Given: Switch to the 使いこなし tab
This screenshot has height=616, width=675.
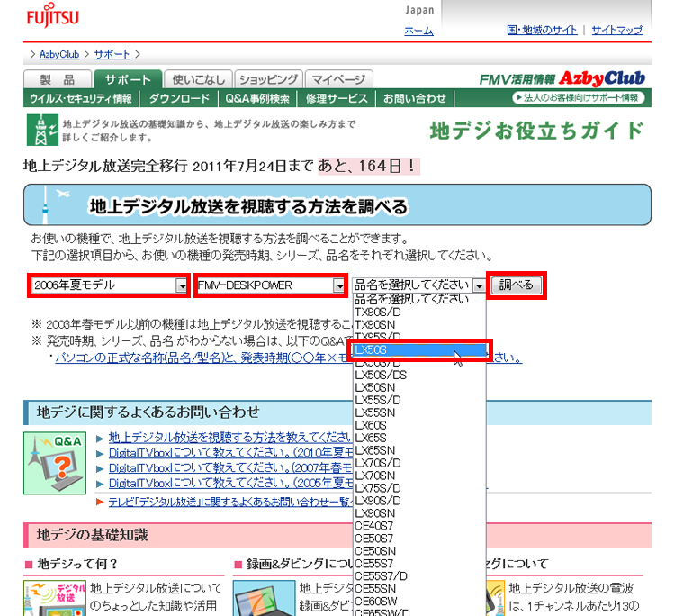Looking at the screenshot, I should click(x=199, y=79).
